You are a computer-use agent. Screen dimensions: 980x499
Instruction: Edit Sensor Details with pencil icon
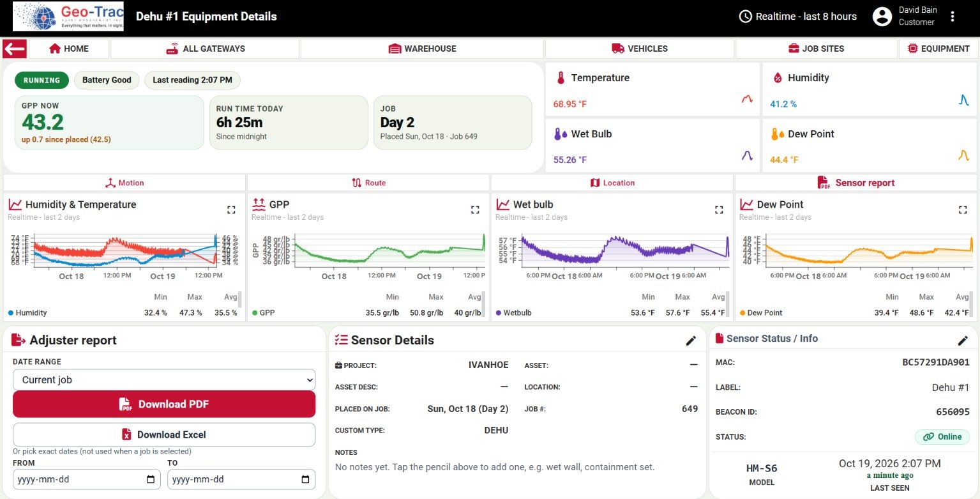(x=691, y=341)
